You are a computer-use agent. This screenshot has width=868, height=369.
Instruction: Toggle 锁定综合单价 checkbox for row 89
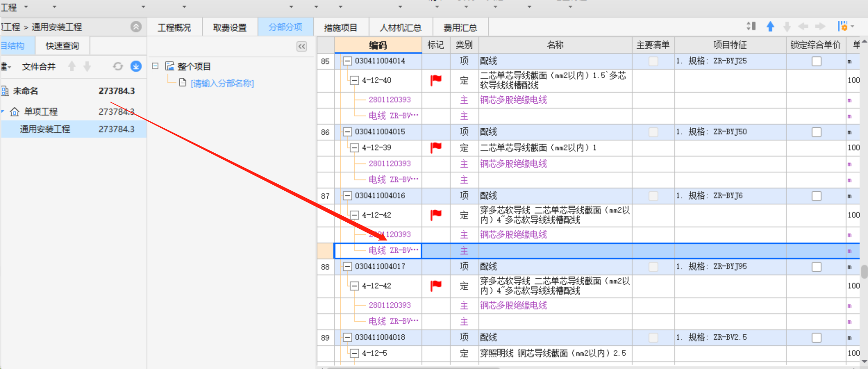817,338
